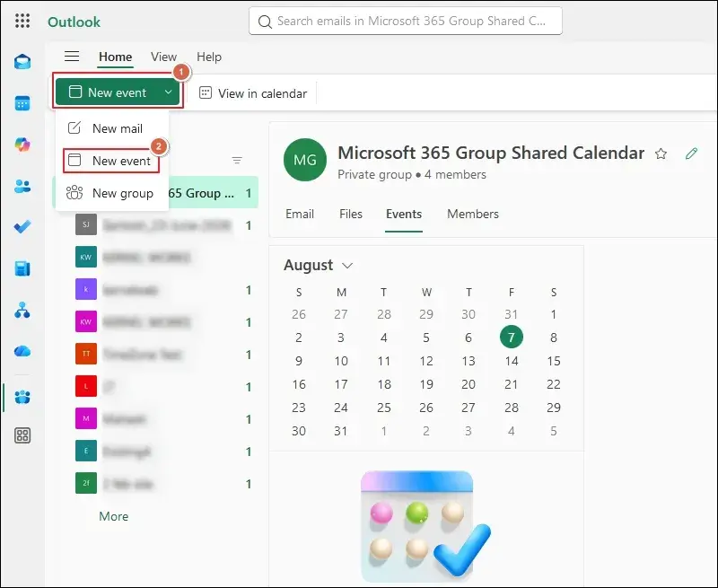Open People from the left sidebar
Viewport: 718px width, 588px height.
pos(22,186)
